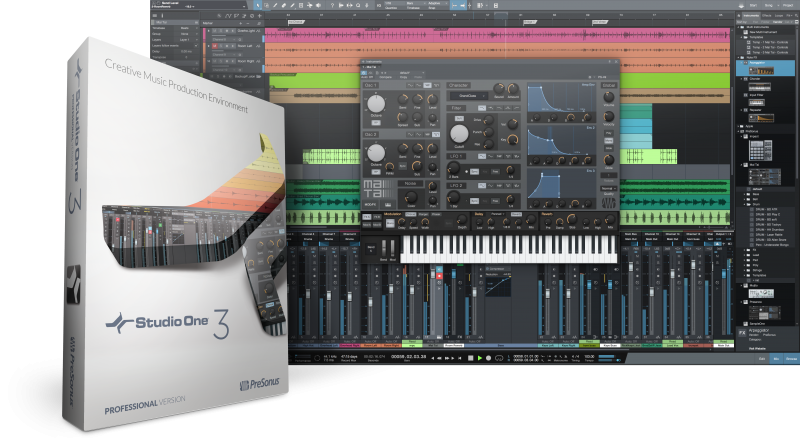800x445 pixels.
Task: Select Flanger modulation type
Action: [423, 214]
